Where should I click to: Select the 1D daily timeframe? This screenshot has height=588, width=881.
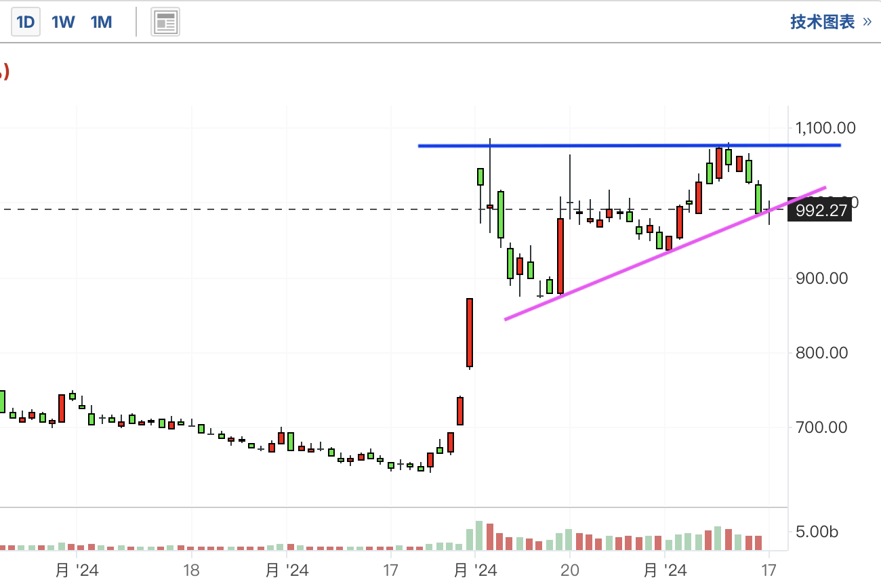coord(26,22)
